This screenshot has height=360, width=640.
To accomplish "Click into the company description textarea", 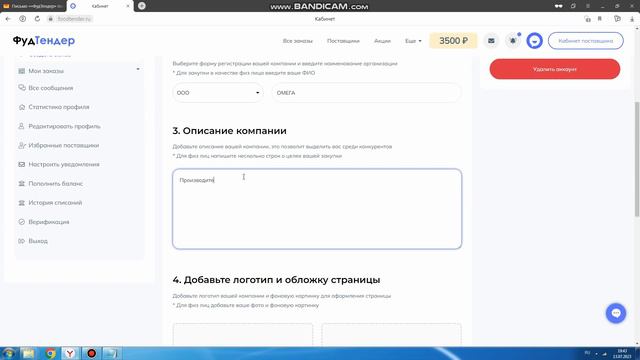I will [x=317, y=209].
